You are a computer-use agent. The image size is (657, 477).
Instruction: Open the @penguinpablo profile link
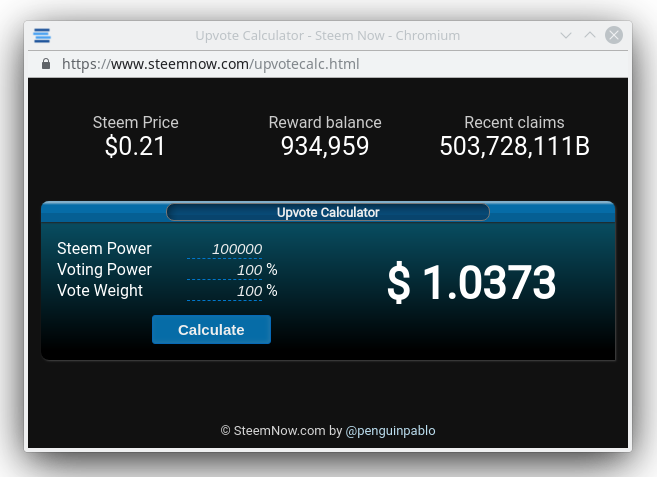[390, 430]
